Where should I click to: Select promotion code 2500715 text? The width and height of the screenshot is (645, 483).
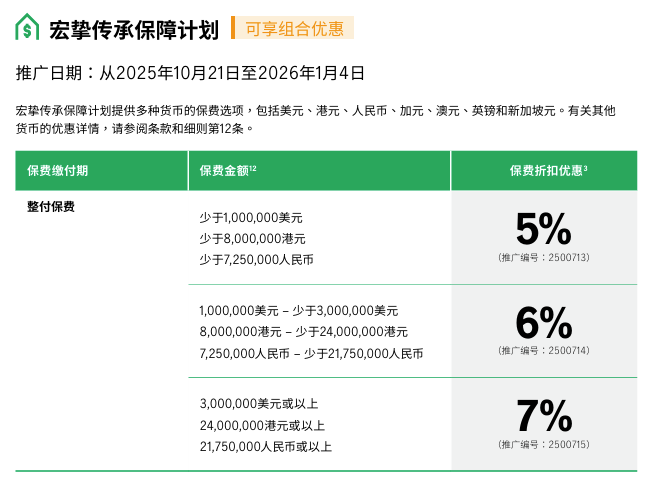point(543,444)
